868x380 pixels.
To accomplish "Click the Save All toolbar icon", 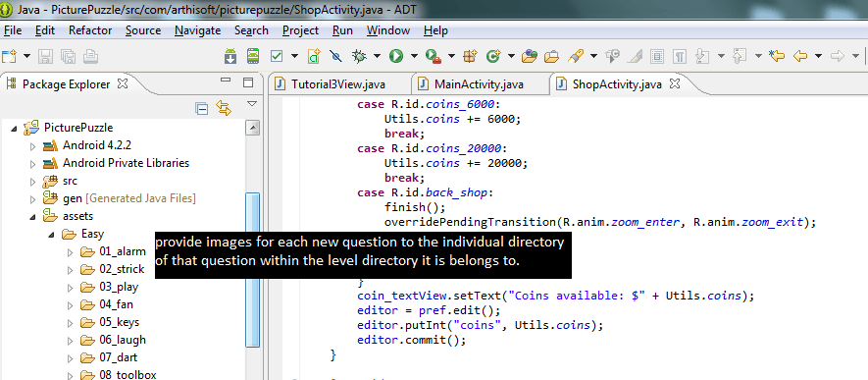I will (68, 56).
